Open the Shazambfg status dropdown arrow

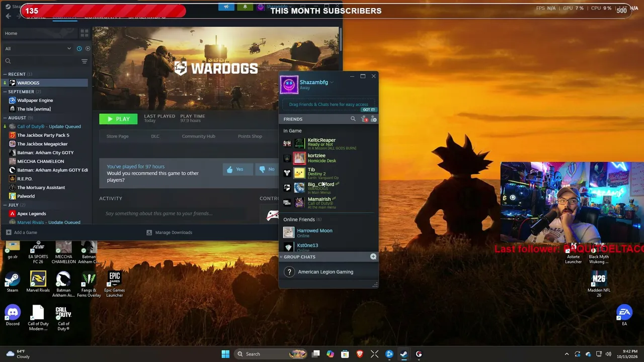click(332, 82)
